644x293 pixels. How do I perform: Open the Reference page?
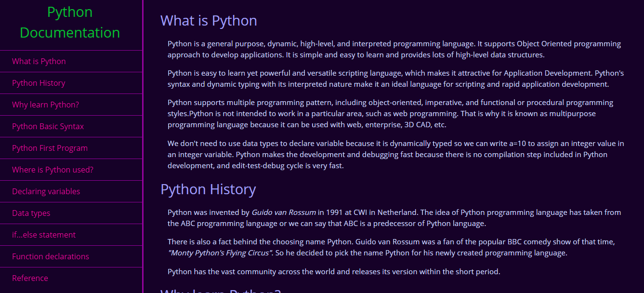click(30, 278)
